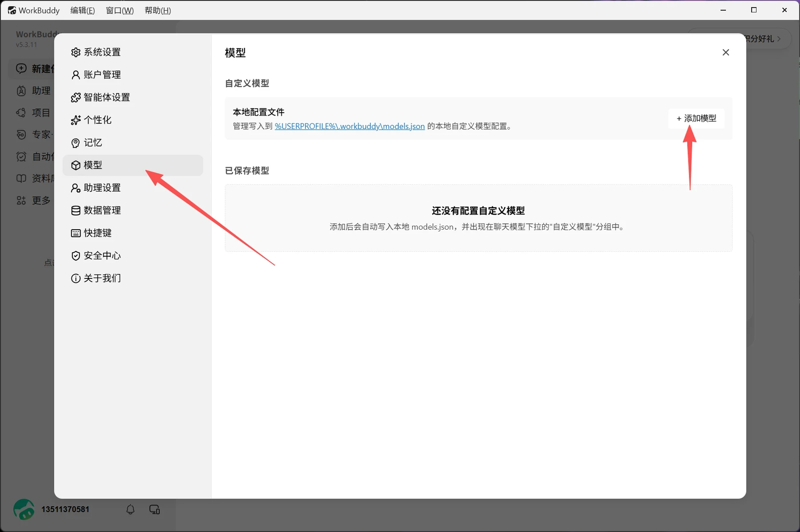Click the device icon beside the bell
This screenshot has width=800, height=532.
point(155,509)
